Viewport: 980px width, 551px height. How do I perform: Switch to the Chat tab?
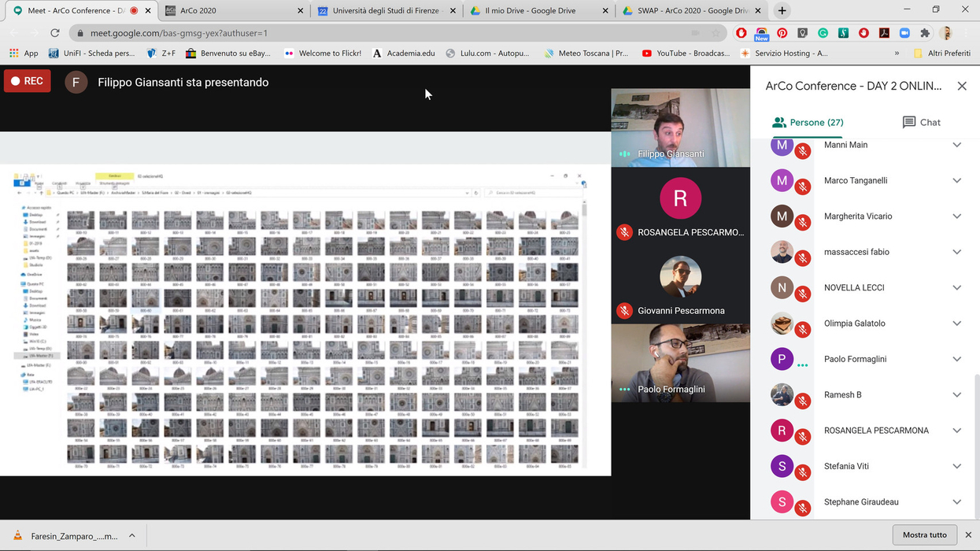coord(921,123)
